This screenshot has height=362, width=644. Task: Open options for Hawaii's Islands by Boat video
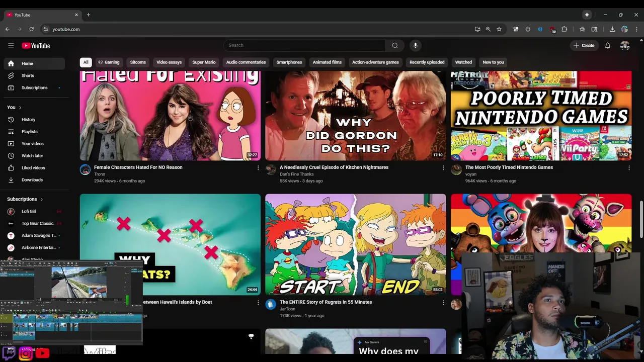pyautogui.click(x=258, y=303)
